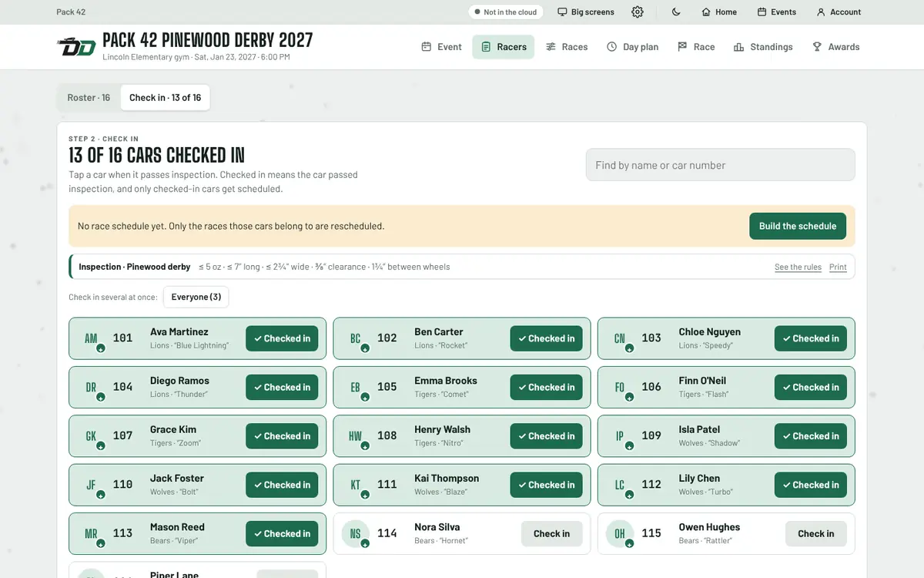Image resolution: width=924 pixels, height=578 pixels.
Task: Click Finn O'Neil's FO avatar
Action: tap(620, 387)
